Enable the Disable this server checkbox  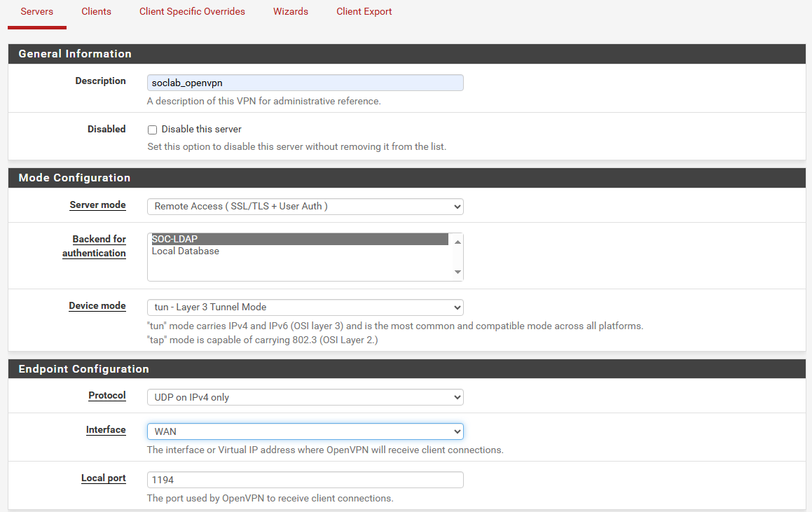(152, 130)
